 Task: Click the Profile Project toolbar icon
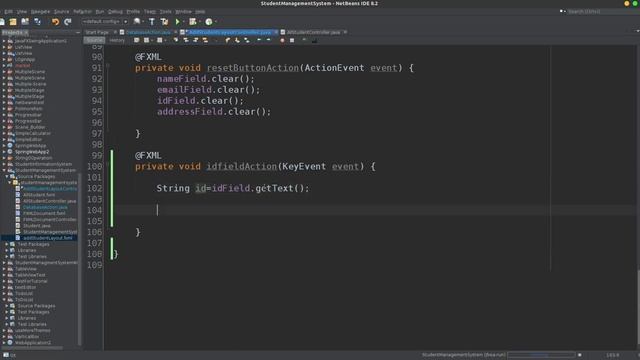(x=209, y=22)
